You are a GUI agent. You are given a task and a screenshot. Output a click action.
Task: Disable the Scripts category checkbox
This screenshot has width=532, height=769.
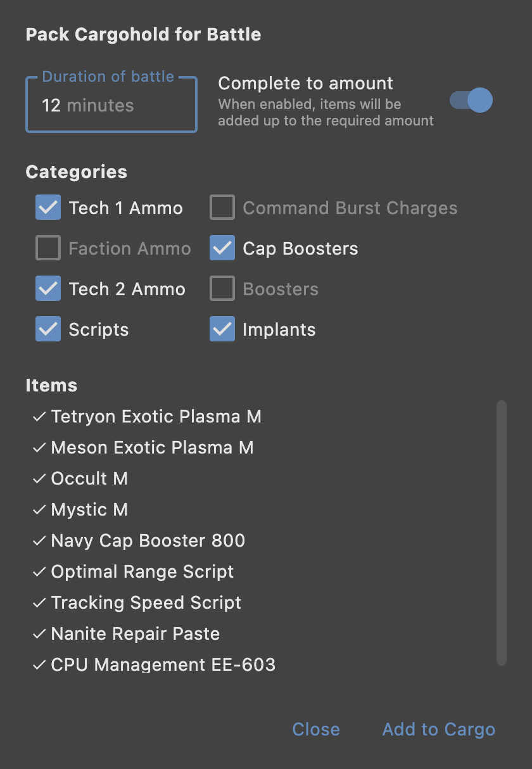point(48,329)
